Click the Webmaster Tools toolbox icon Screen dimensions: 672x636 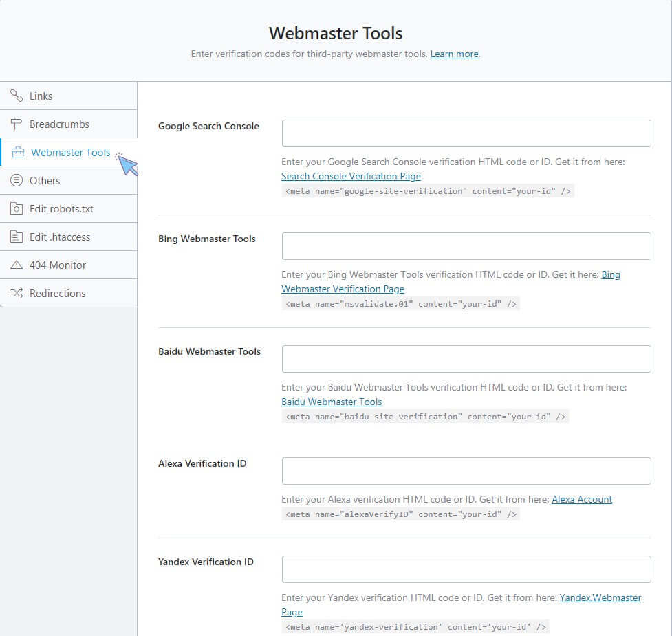point(18,152)
